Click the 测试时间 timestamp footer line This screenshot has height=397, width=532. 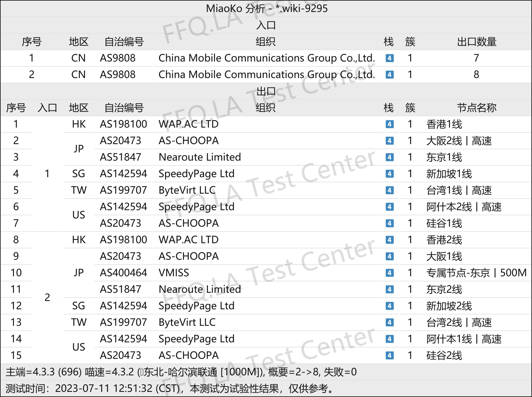tap(170, 388)
